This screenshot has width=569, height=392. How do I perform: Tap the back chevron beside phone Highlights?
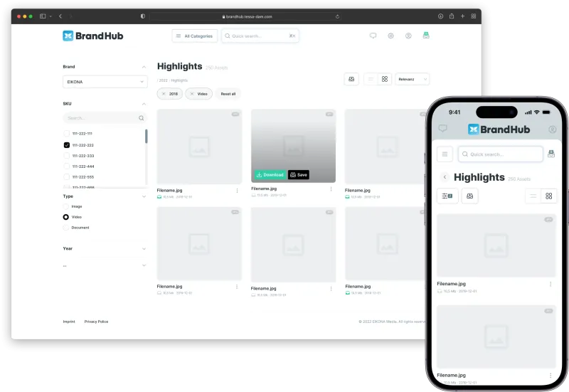point(445,177)
